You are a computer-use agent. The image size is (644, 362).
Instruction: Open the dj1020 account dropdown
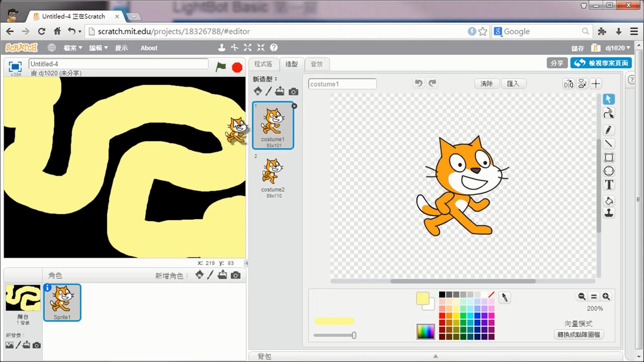tap(618, 48)
